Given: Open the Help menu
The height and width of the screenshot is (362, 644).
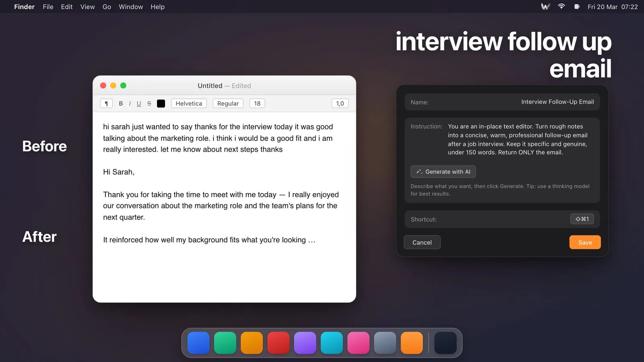Looking at the screenshot, I should pyautogui.click(x=157, y=7).
